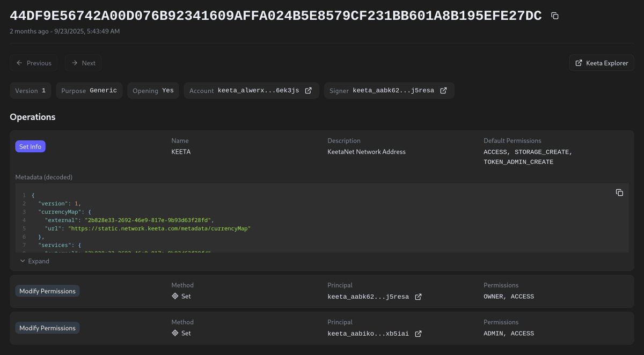Click the external icon in Keeta Explorer button
The image size is (644, 355).
coord(579,63)
